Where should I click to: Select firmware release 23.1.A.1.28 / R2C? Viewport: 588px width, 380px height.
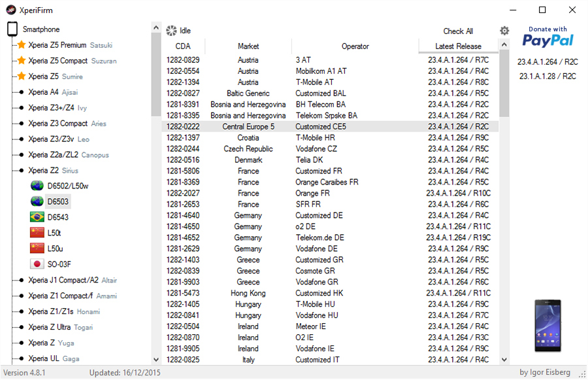point(547,76)
